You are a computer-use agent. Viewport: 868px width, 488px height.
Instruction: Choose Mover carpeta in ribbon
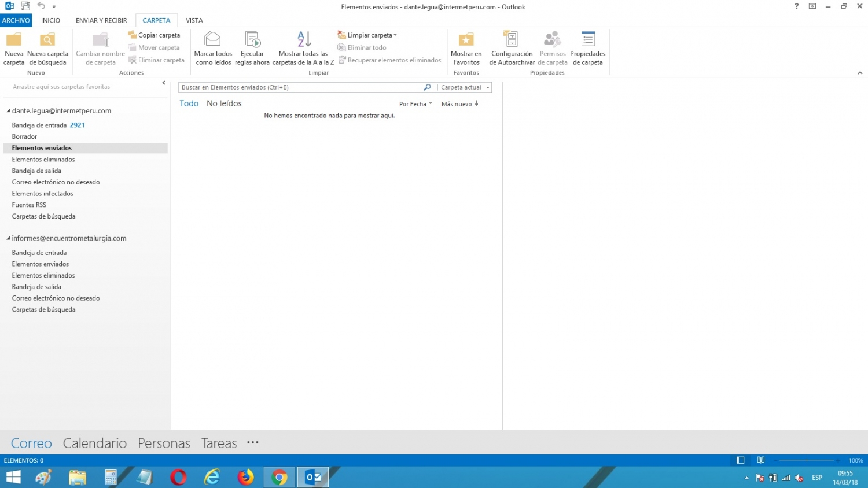(154, 47)
